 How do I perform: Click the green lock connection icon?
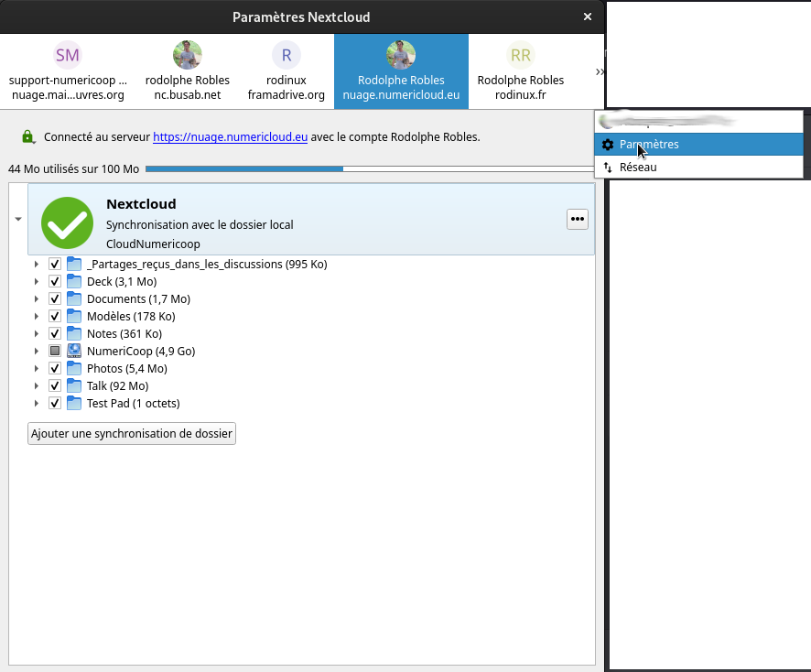click(28, 137)
